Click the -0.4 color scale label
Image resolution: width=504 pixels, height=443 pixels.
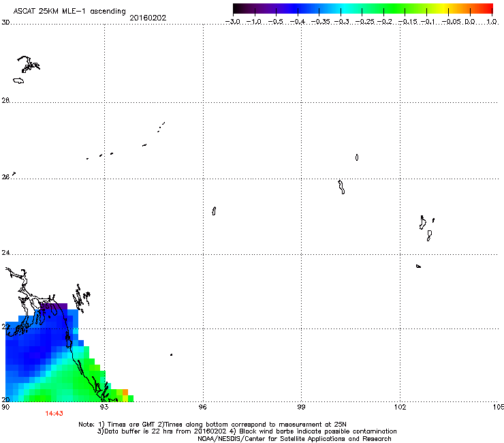click(x=298, y=22)
